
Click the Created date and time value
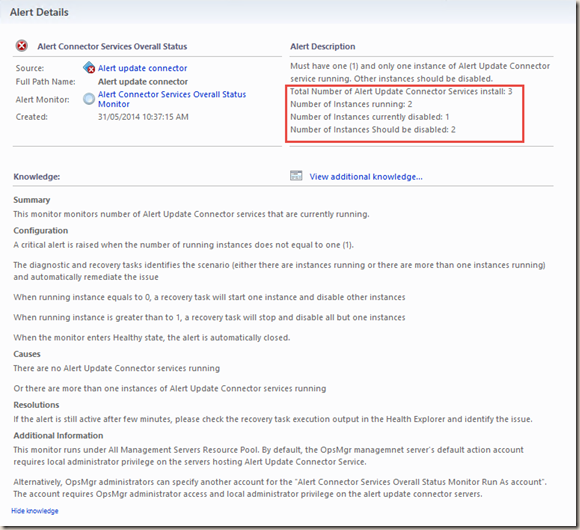coord(143,117)
